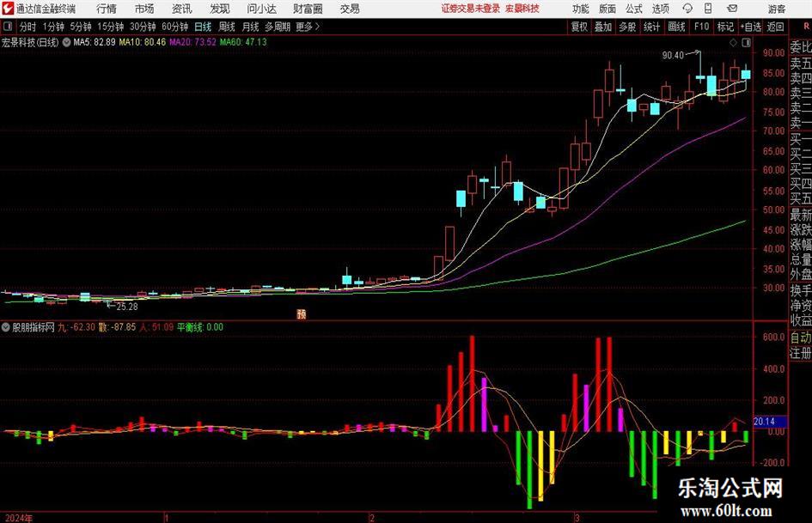
Task: Open the 选项 menu
Action: (x=661, y=9)
